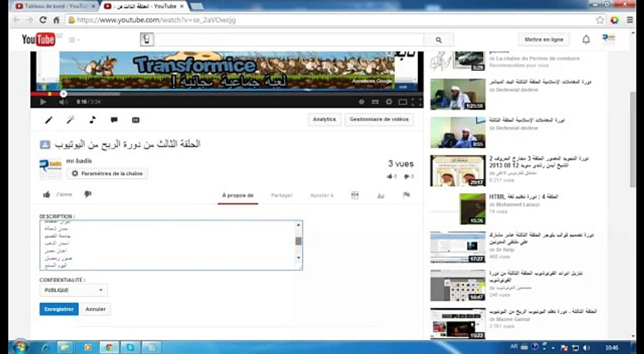
Task: Open suggested video with 1:25:56 duration
Action: (x=458, y=94)
